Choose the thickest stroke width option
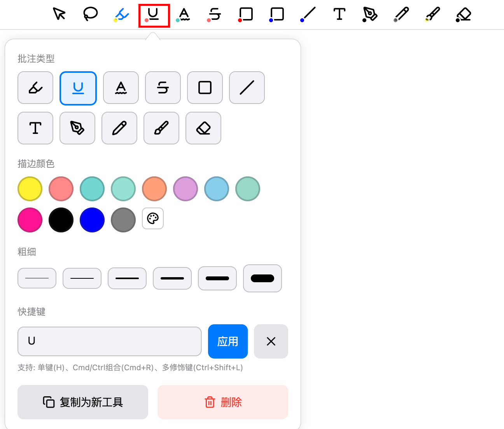 coord(262,278)
